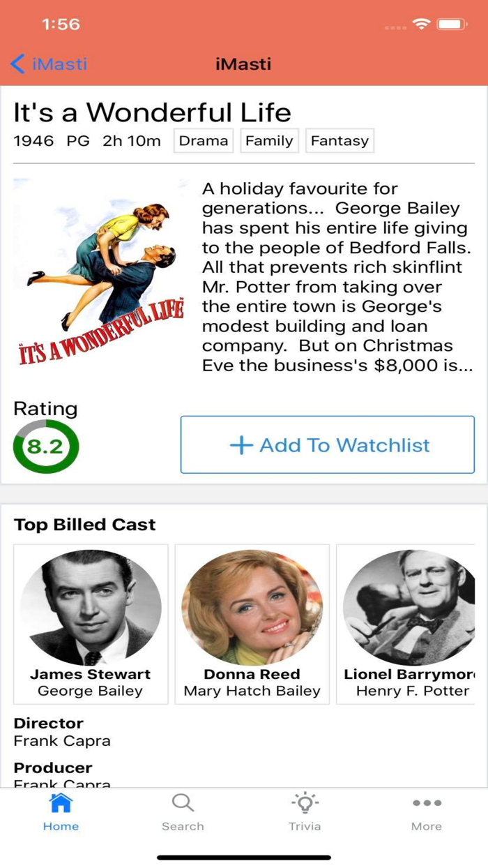This screenshot has width=488, height=868.
Task: Select the Drama genre tag
Action: click(x=204, y=141)
